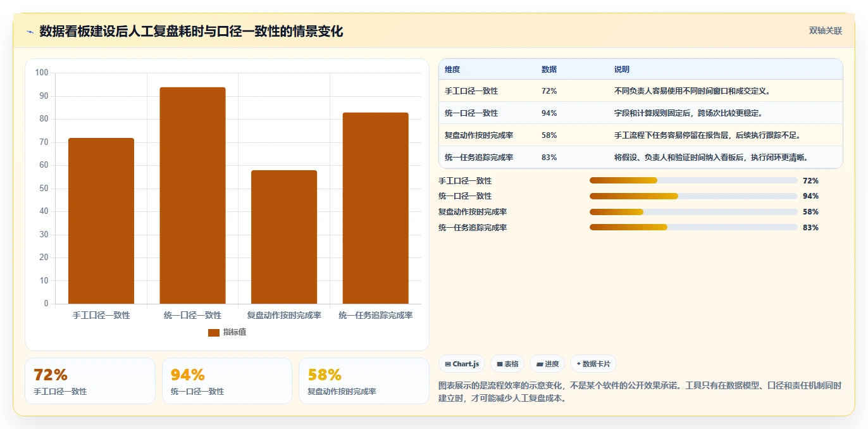
Task: Click the dashboard title 数据看板建设后人工复盘耗时
Action: pos(191,31)
